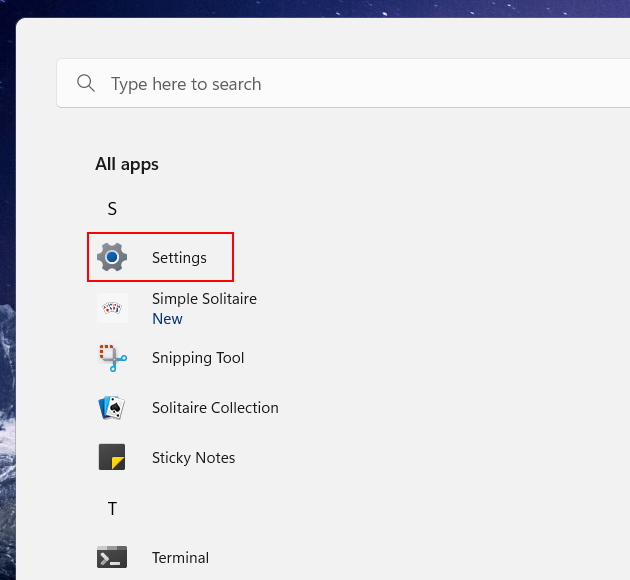The width and height of the screenshot is (630, 580).
Task: Open Sticky Notes via its note icon
Action: click(112, 457)
